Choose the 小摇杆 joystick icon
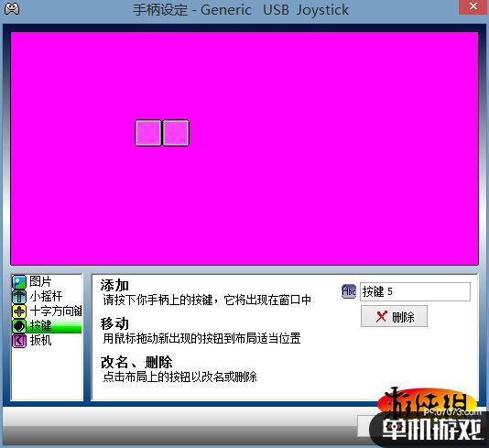Image resolution: width=489 pixels, height=448 pixels. click(x=18, y=296)
